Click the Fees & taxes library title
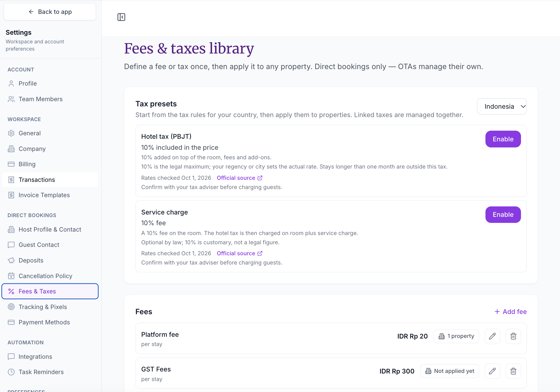The image size is (560, 392). 189,48
